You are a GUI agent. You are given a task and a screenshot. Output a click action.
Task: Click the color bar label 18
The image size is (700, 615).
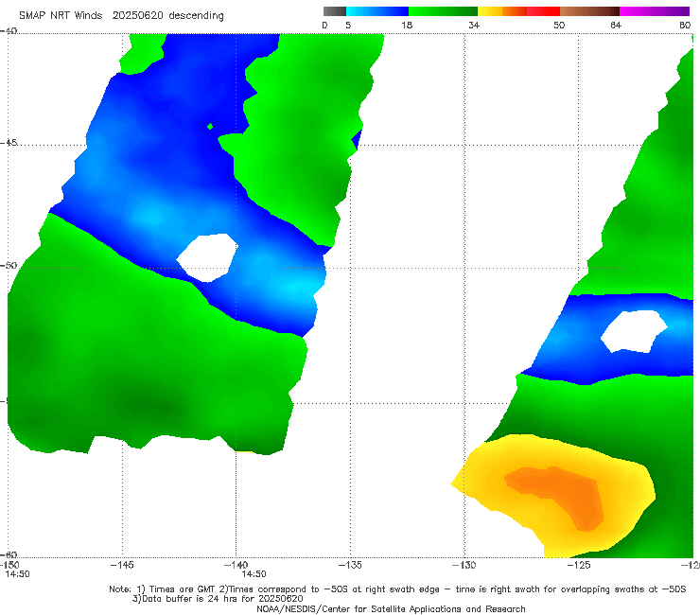(x=407, y=25)
